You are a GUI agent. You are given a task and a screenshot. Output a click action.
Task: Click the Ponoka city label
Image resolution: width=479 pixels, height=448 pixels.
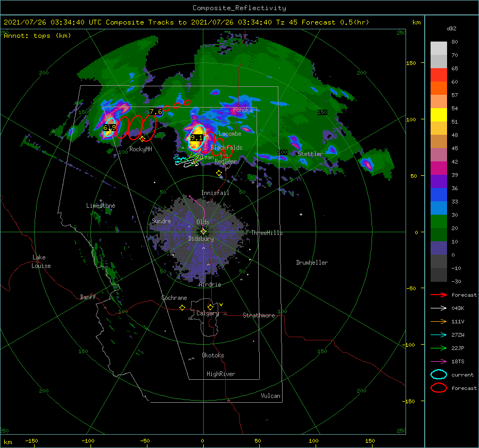243,110
